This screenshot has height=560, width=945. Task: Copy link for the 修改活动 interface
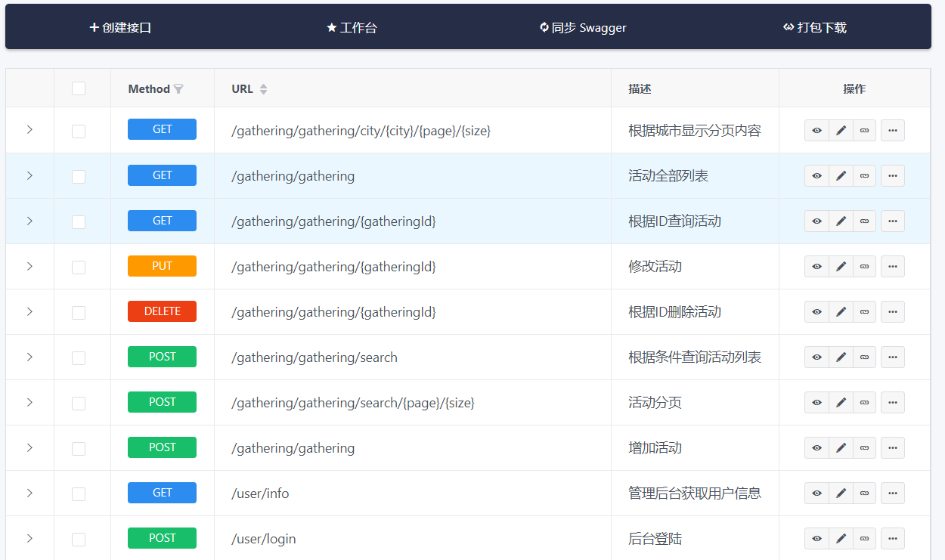(864, 266)
